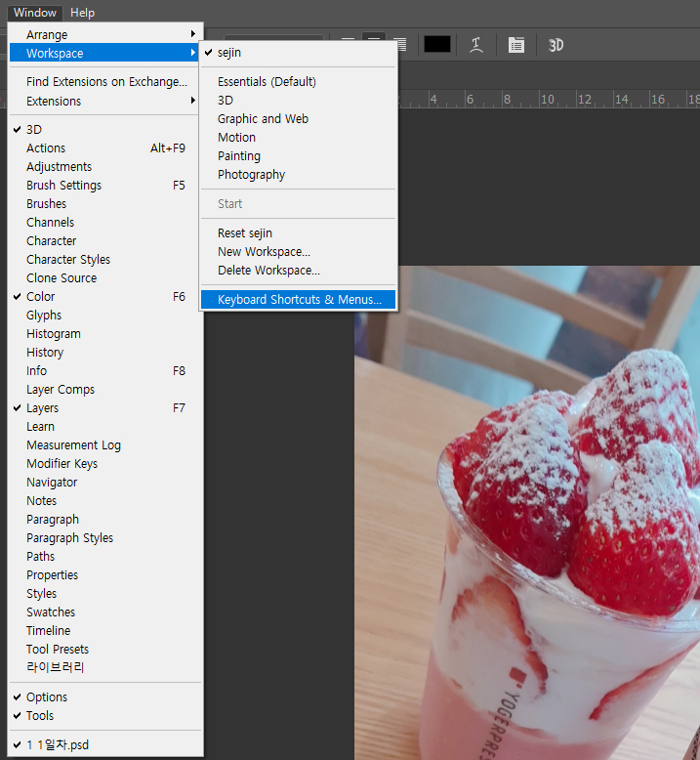700x760 pixels.
Task: Open the History panel
Action: (103, 352)
